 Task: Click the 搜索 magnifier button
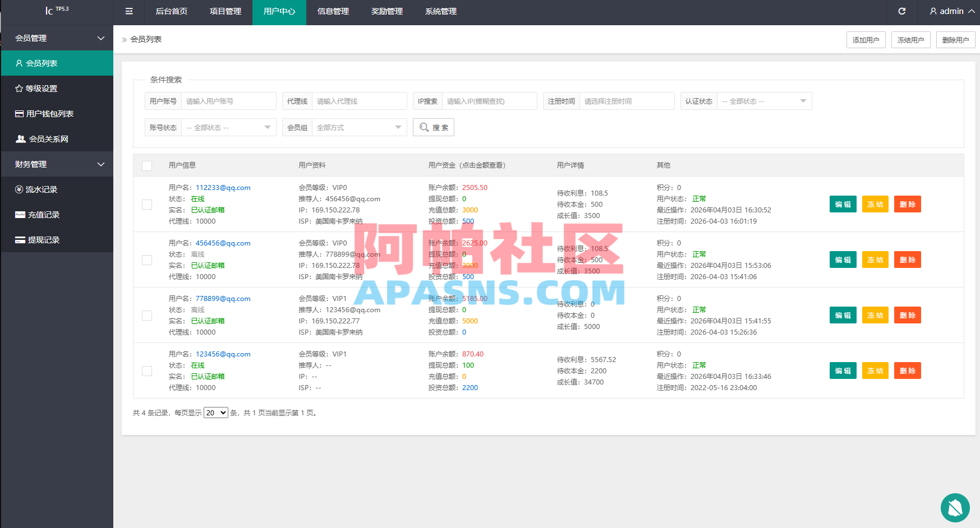[434, 127]
